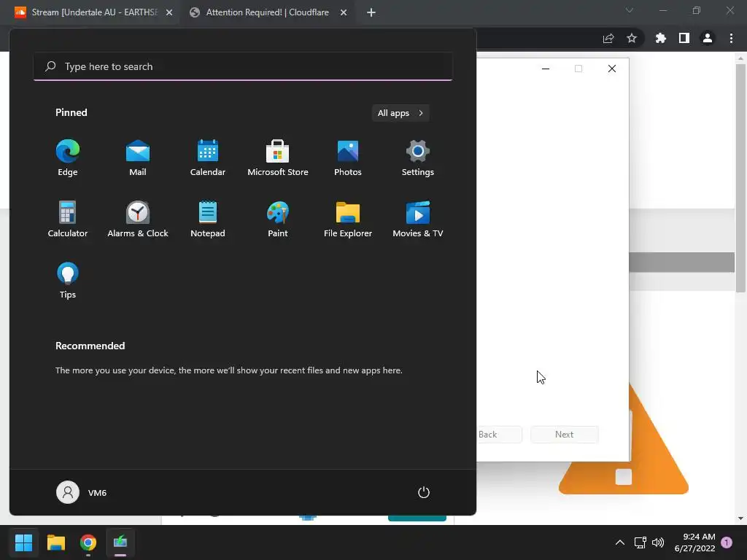Open the volume tray icon
This screenshot has height=560, width=747.
coord(658,542)
